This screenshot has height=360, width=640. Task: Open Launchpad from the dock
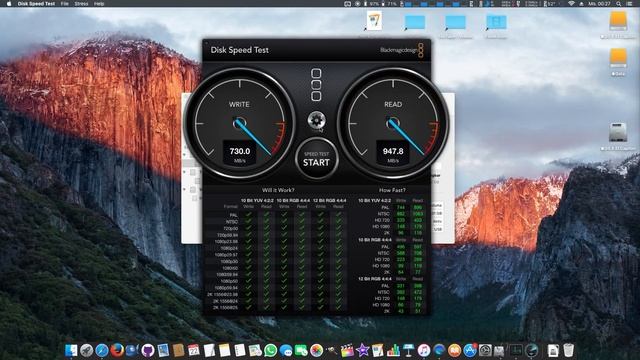(x=87, y=350)
